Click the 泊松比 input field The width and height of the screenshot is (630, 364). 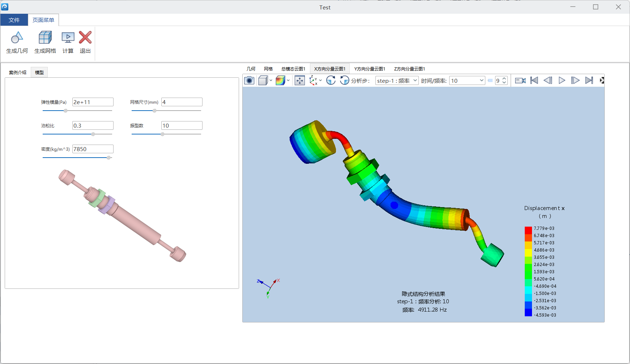[x=93, y=125]
